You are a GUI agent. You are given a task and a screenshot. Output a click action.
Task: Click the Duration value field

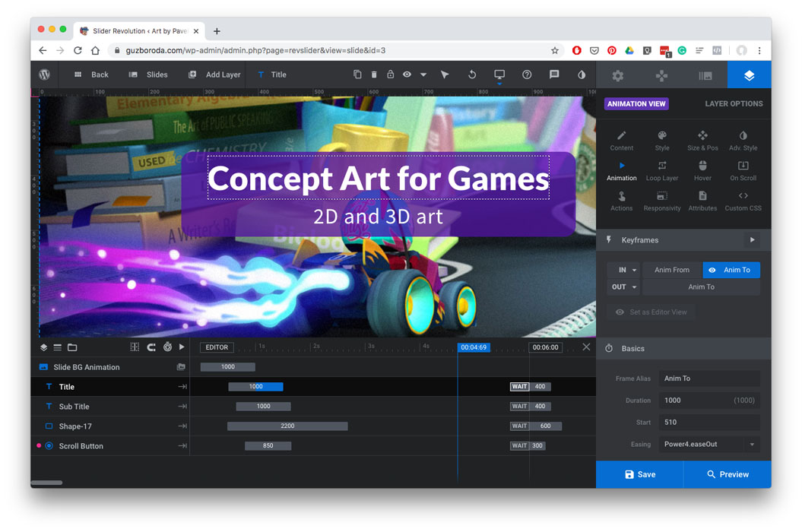(x=709, y=401)
